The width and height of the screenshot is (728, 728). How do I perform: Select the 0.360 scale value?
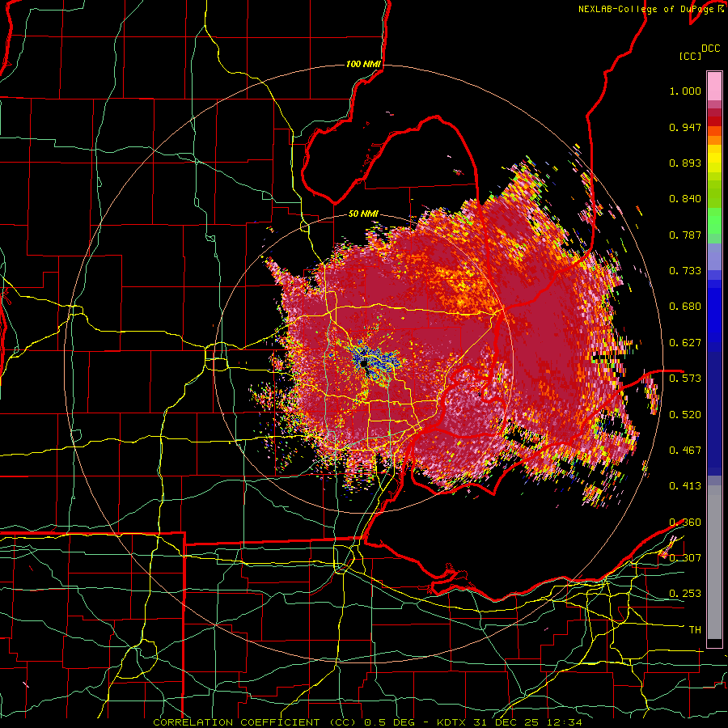(685, 523)
